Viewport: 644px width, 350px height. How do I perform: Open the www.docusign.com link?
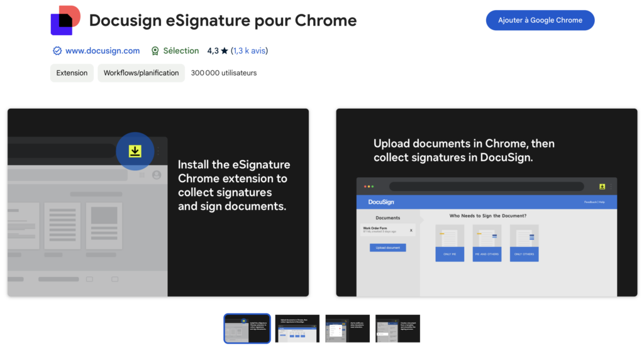(x=102, y=51)
